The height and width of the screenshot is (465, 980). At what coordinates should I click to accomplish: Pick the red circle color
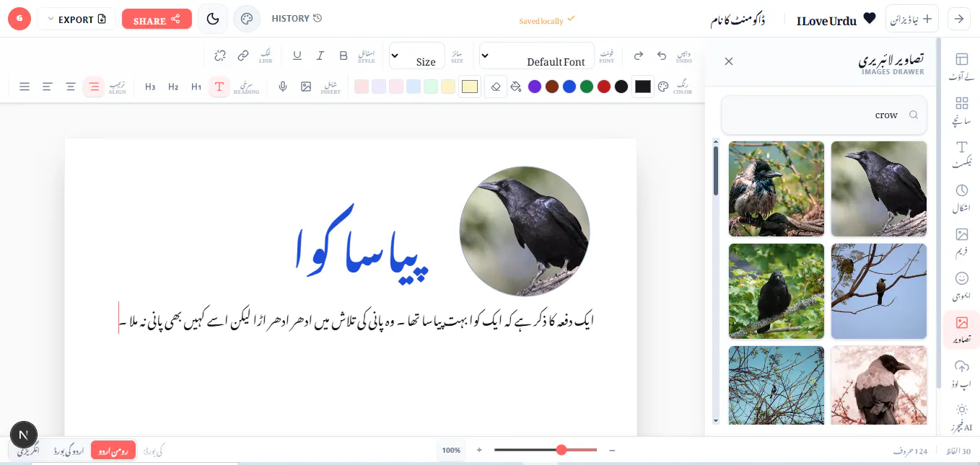[x=604, y=87]
